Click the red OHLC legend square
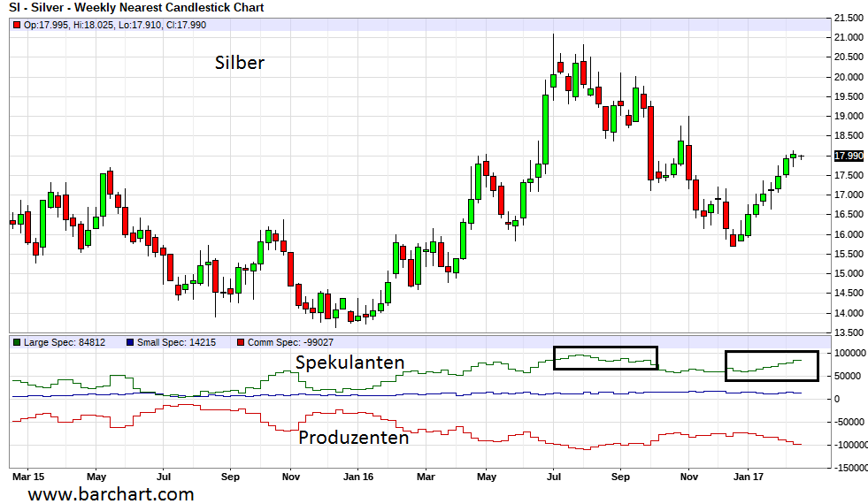The width and height of the screenshot is (868, 504). (x=17, y=25)
